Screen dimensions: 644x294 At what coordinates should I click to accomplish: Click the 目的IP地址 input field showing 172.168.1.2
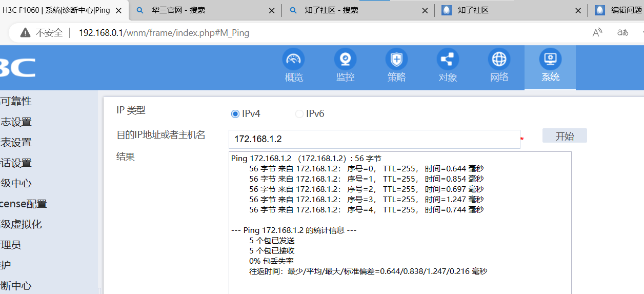(x=374, y=139)
